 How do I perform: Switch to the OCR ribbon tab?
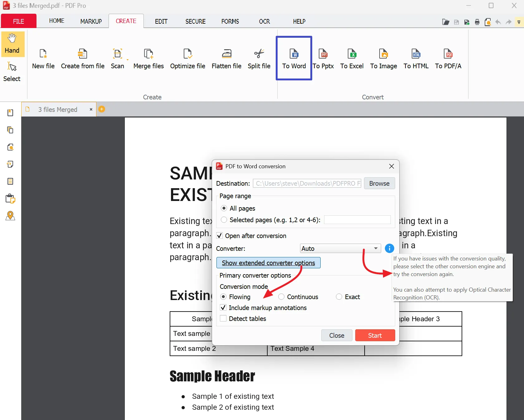264,21
